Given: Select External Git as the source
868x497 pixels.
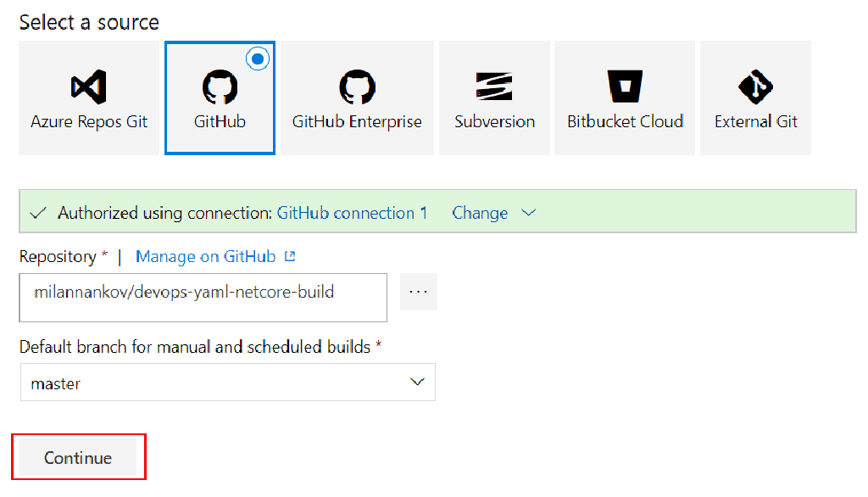Looking at the screenshot, I should (x=755, y=98).
